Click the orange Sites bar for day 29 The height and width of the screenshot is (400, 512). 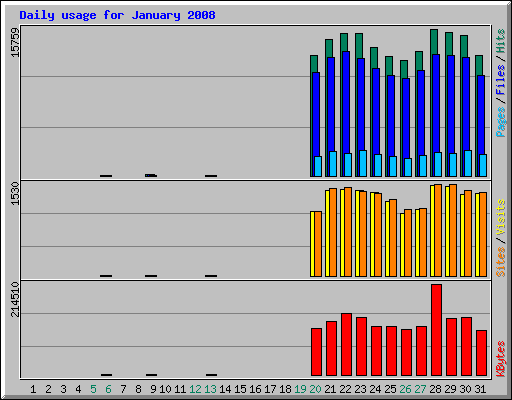coord(453,230)
